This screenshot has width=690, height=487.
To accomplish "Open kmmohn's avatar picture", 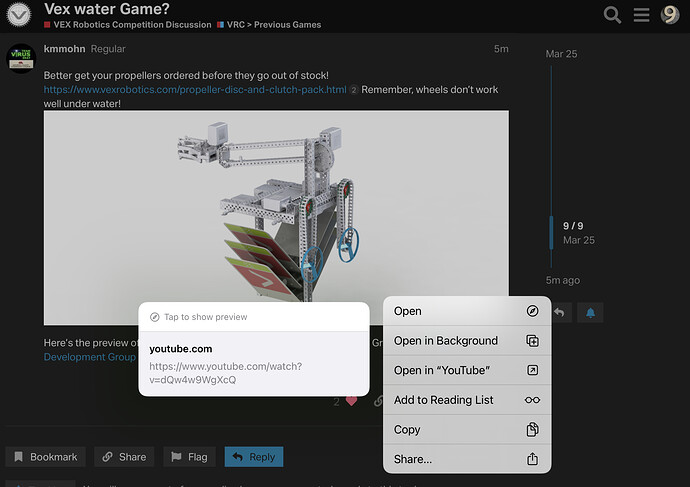I will (x=21, y=59).
